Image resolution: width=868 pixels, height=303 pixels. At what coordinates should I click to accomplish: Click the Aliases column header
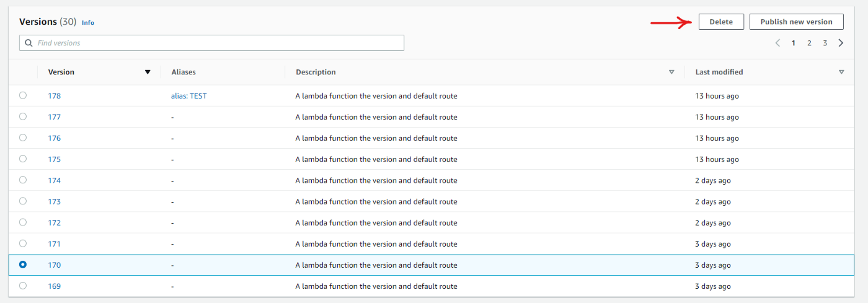(x=184, y=72)
